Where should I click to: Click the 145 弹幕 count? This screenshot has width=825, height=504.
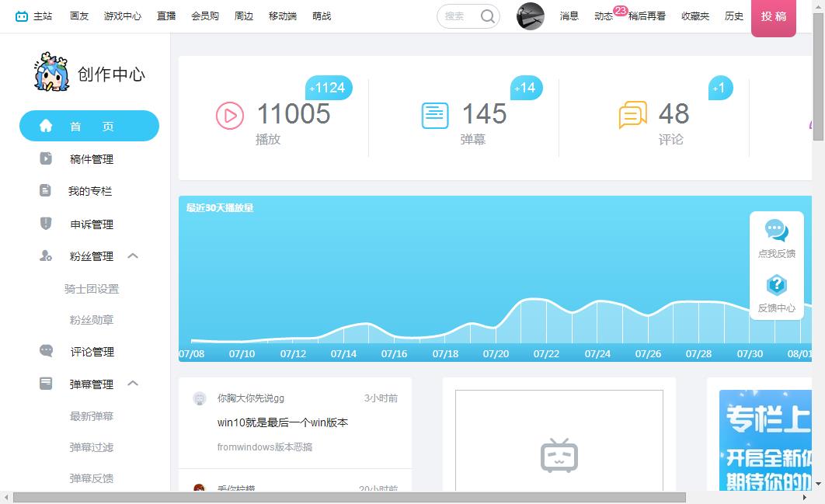[484, 113]
